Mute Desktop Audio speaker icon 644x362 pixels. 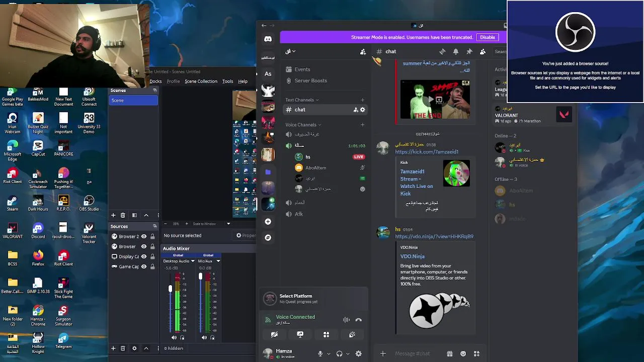tap(175, 338)
